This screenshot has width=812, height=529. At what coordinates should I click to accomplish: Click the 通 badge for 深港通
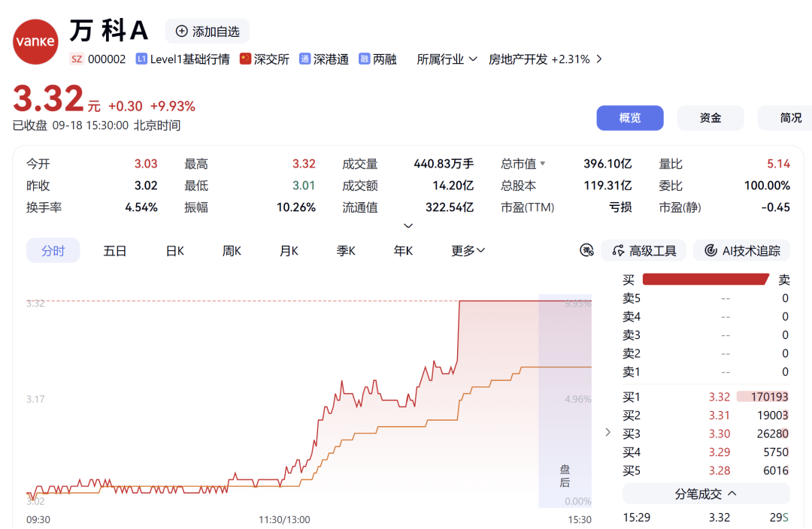click(305, 59)
